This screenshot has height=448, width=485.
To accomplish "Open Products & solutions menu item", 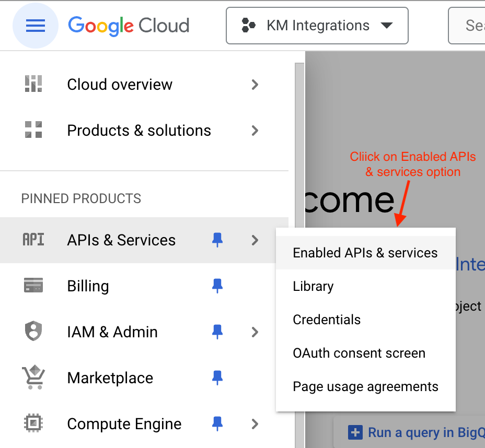I will tap(144, 131).
